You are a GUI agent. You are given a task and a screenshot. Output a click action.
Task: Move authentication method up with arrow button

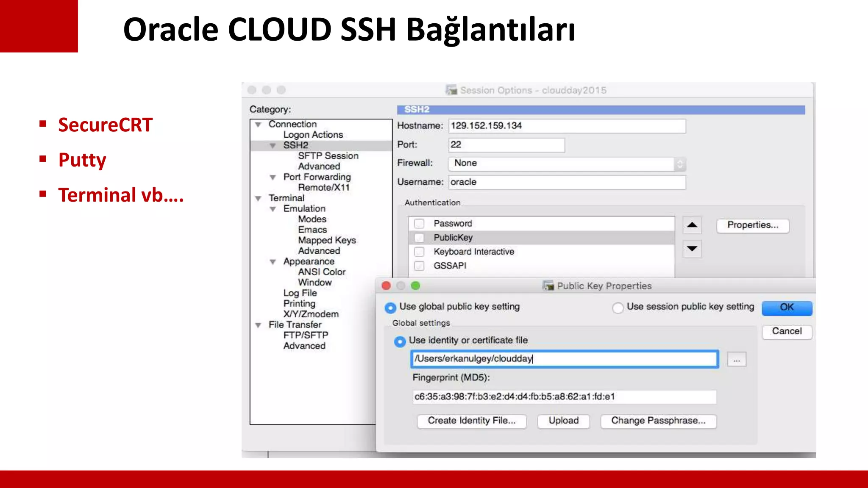click(x=692, y=225)
